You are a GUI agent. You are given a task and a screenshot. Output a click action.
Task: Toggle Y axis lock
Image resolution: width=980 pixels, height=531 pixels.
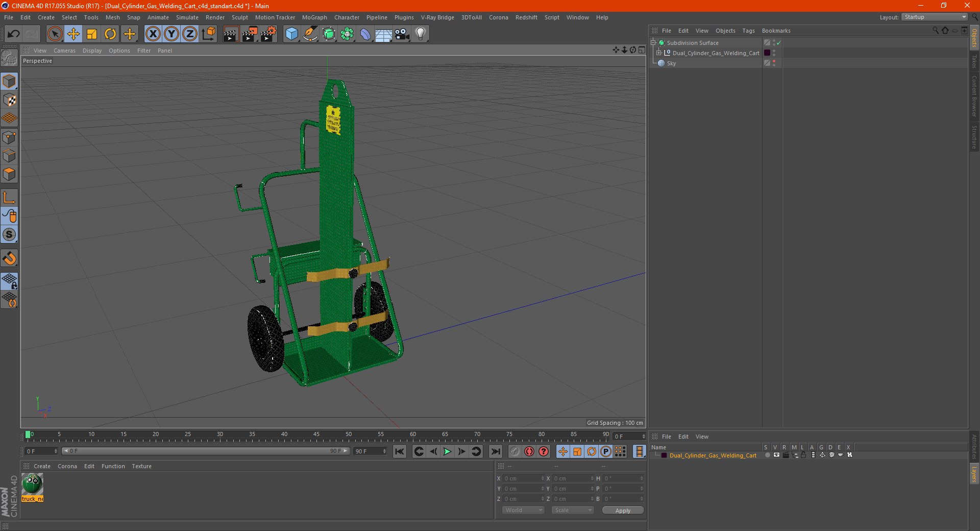[171, 34]
